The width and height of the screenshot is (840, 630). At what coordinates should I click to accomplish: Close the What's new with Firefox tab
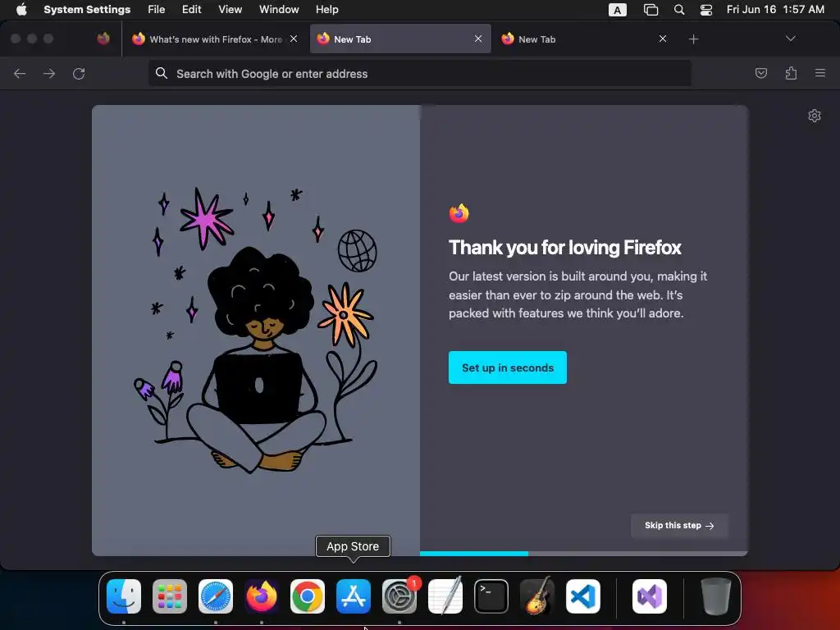[294, 39]
